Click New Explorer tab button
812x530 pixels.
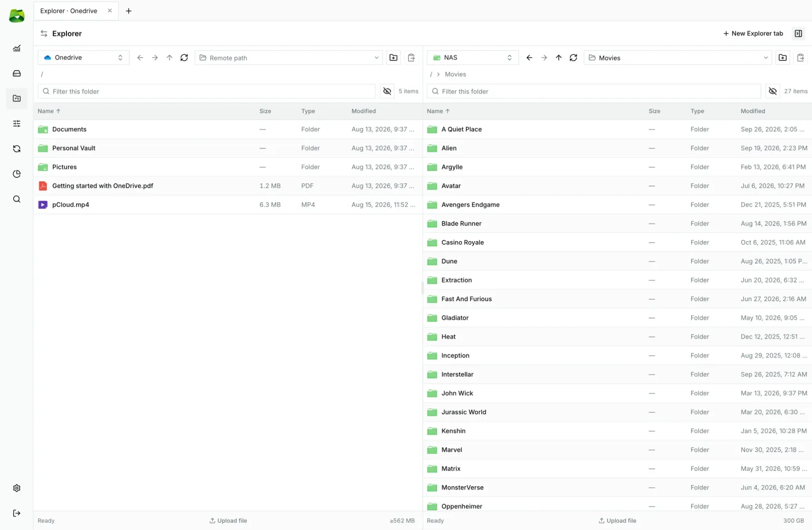[x=753, y=34]
